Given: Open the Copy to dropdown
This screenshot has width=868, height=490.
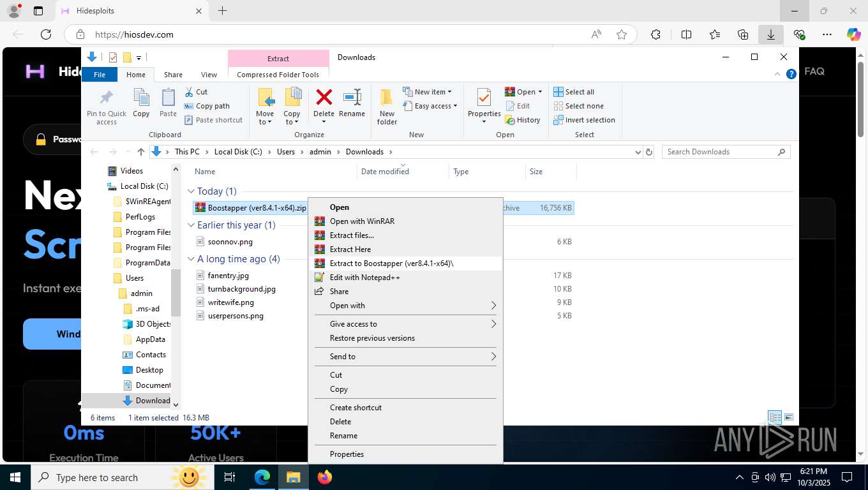Looking at the screenshot, I should (x=292, y=107).
